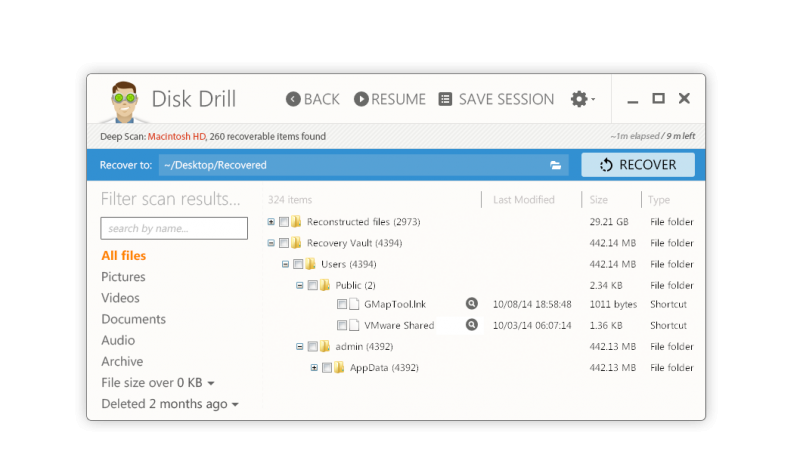The width and height of the screenshot is (800, 467).
Task: Check the GMapTool.lnk checkbox
Action: pyautogui.click(x=342, y=304)
